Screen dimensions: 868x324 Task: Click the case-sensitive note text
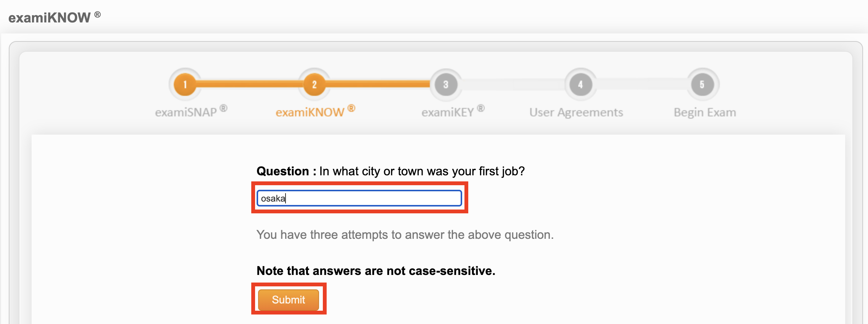click(376, 271)
